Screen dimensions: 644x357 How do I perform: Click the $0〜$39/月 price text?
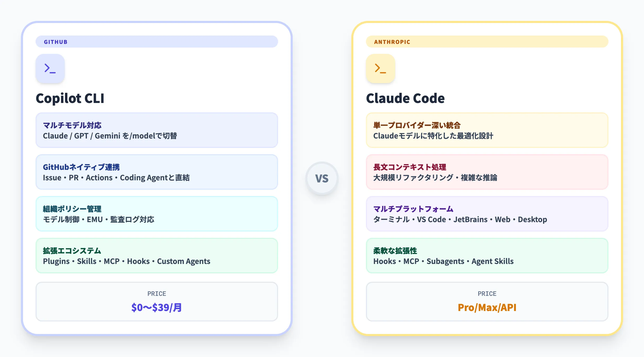(156, 308)
